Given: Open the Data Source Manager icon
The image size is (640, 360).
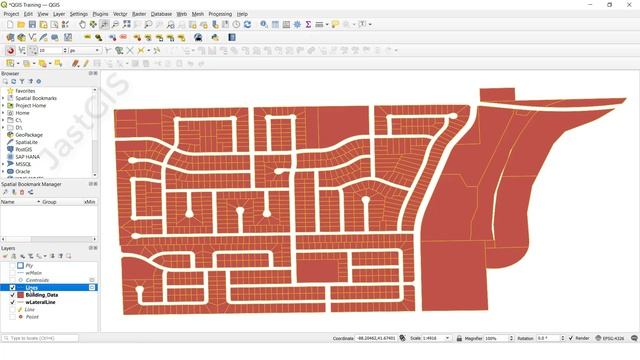Looking at the screenshot, I should pyautogui.click(x=10, y=38).
